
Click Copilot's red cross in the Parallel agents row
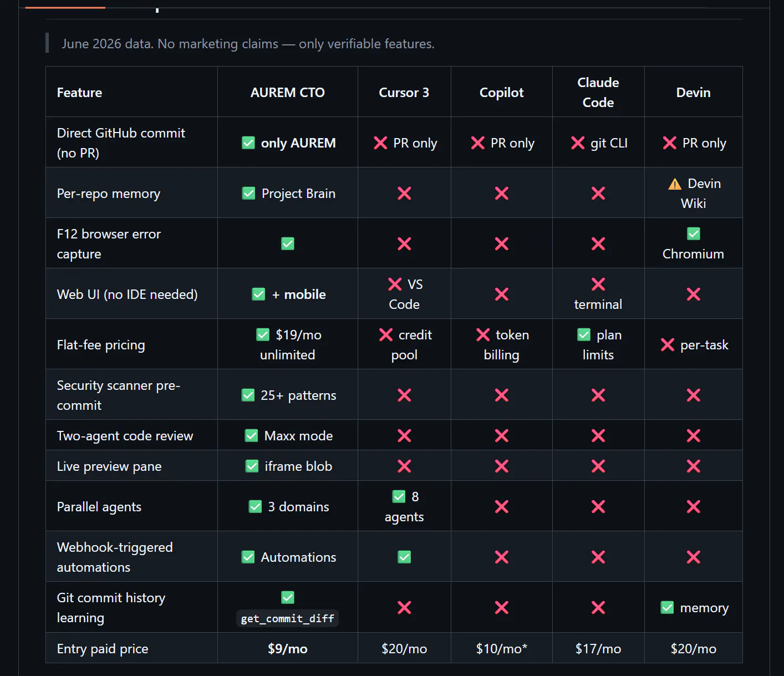tap(502, 507)
